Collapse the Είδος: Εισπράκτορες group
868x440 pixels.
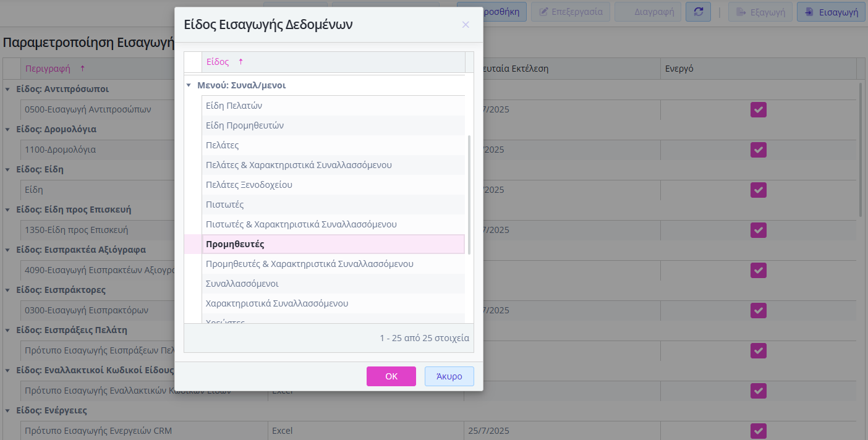7,290
